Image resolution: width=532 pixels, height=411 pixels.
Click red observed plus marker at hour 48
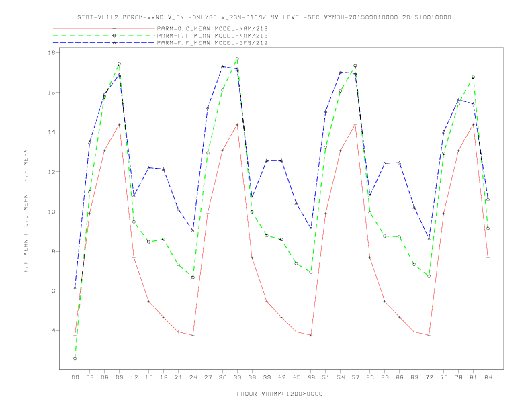coord(311,335)
